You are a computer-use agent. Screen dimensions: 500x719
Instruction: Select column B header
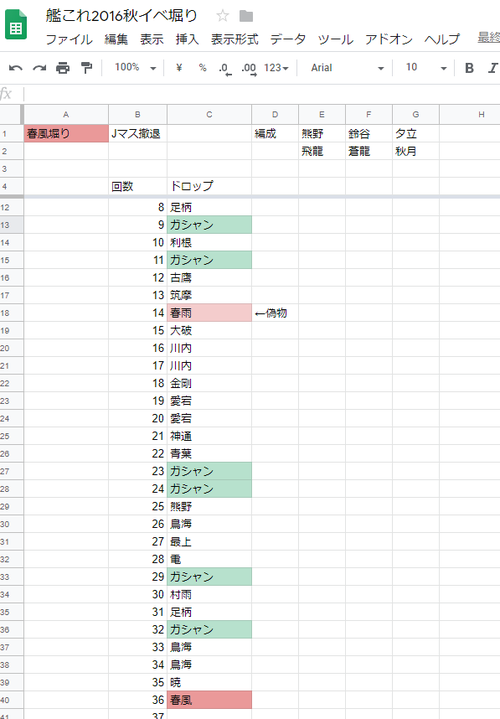click(138, 115)
